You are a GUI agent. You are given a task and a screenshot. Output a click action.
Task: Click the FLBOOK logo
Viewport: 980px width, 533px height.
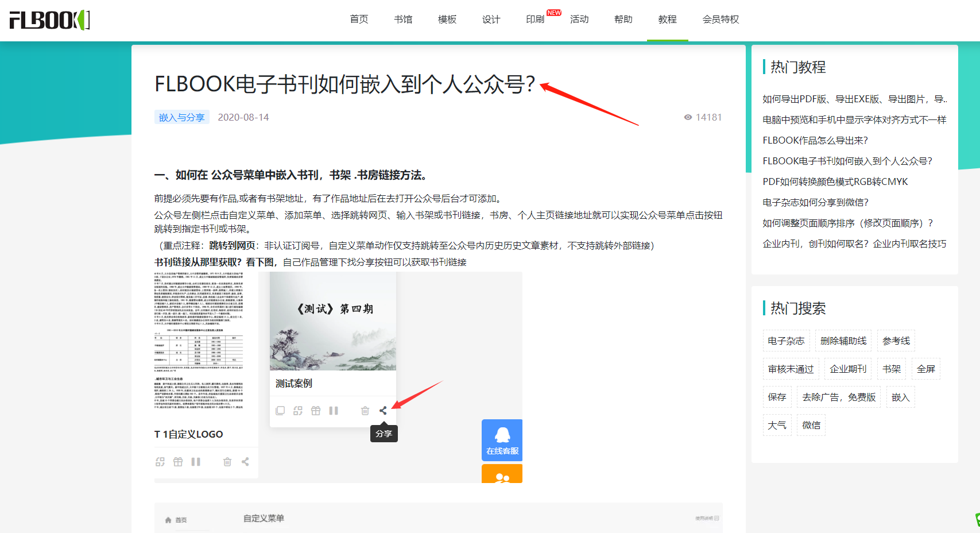coord(50,20)
